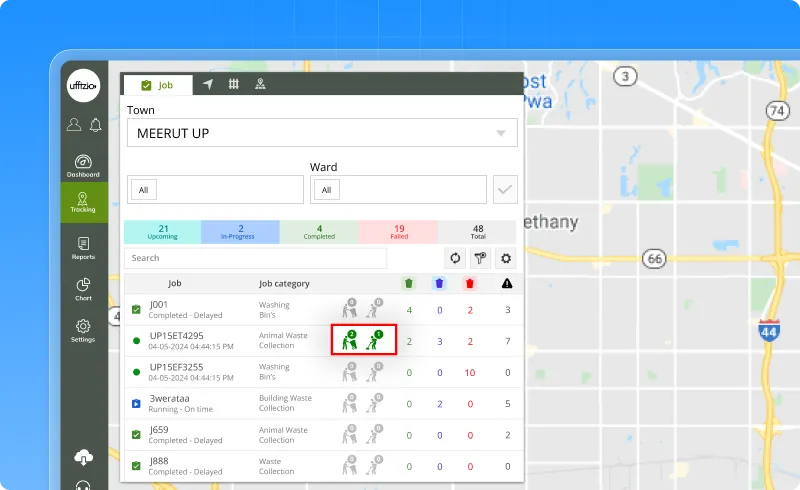800x490 pixels.
Task: Toggle the green check icon for J001
Action: (136, 310)
